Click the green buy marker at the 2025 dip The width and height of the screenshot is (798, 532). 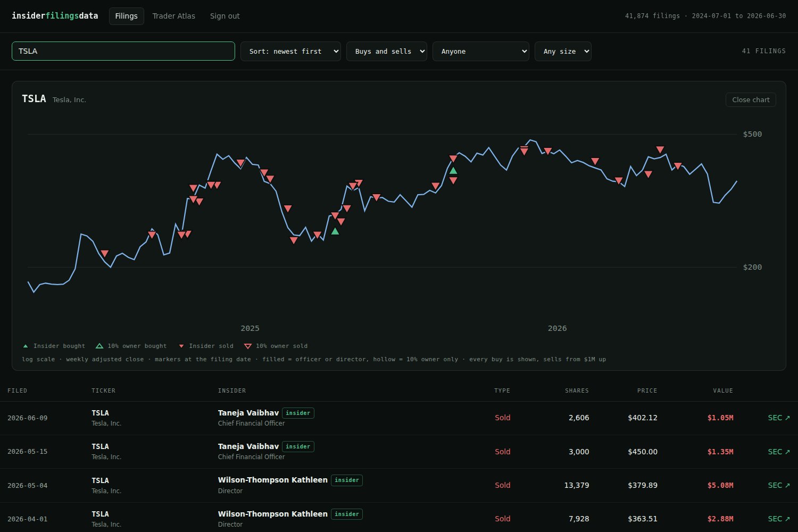[335, 231]
